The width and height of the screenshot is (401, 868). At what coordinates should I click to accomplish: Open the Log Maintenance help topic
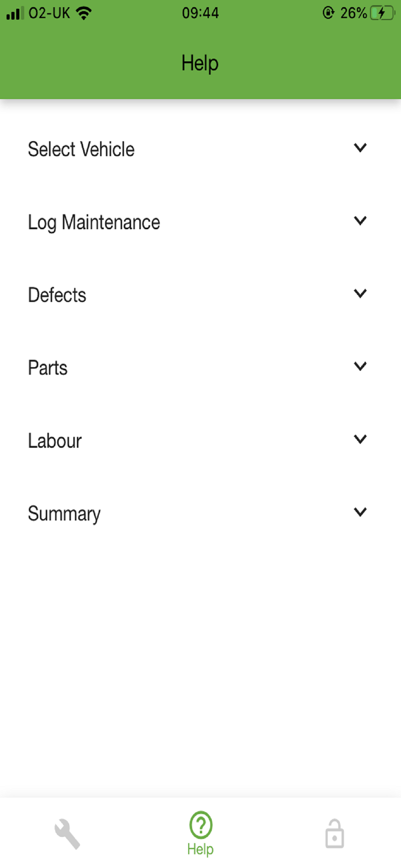point(200,222)
